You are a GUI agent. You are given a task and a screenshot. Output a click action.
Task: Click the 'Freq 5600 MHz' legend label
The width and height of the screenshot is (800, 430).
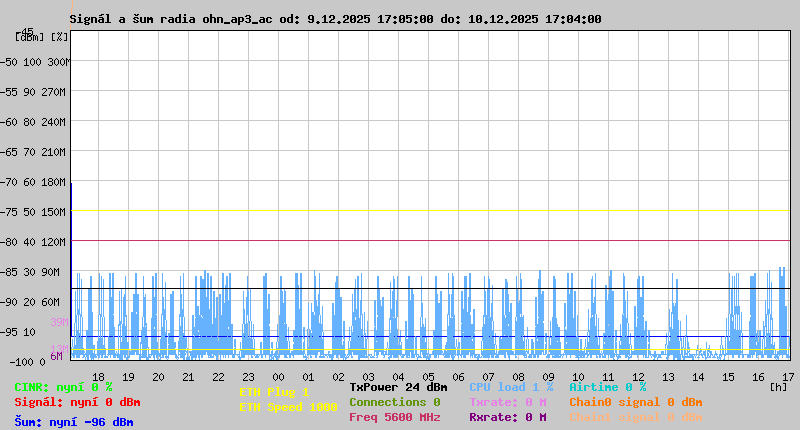click(394, 417)
